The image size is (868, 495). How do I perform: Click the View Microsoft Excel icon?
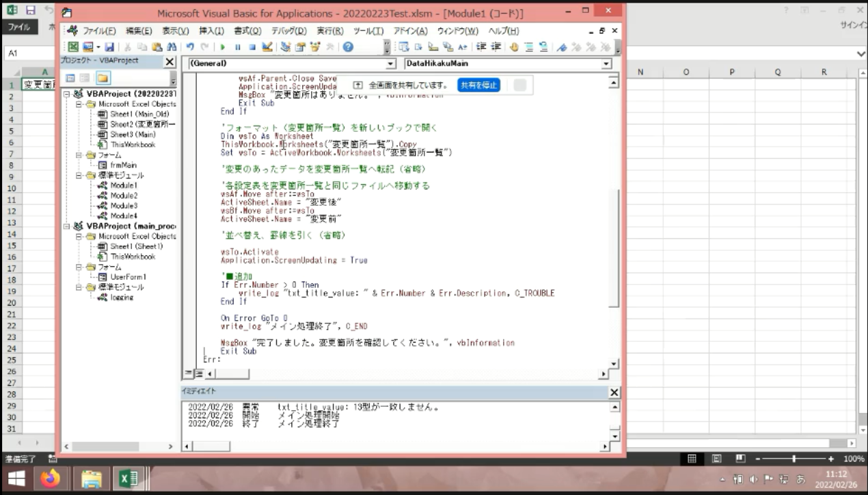click(72, 47)
